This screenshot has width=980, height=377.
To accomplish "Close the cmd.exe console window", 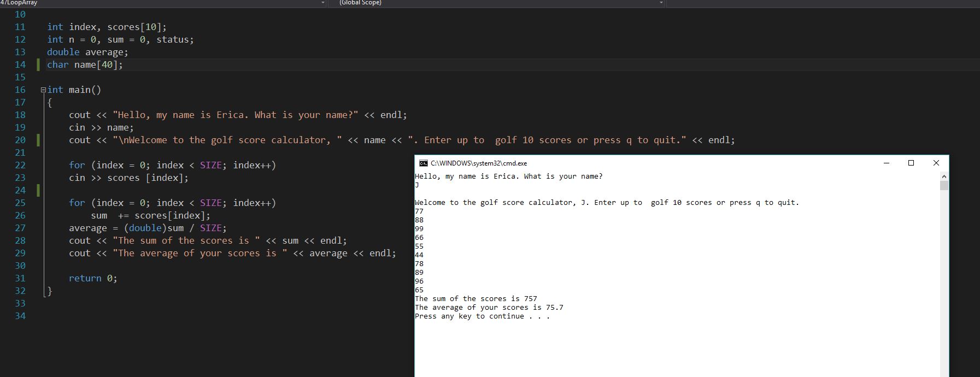I will pyautogui.click(x=936, y=163).
